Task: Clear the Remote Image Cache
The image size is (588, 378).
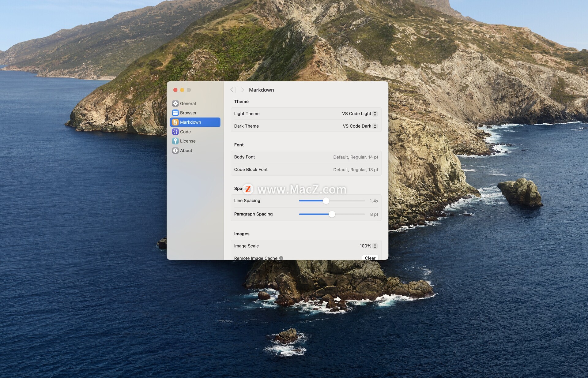Action: (x=370, y=258)
